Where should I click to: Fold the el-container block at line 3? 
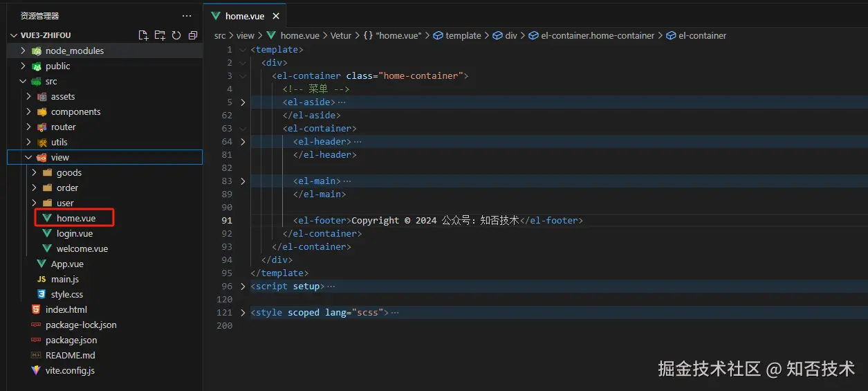243,75
